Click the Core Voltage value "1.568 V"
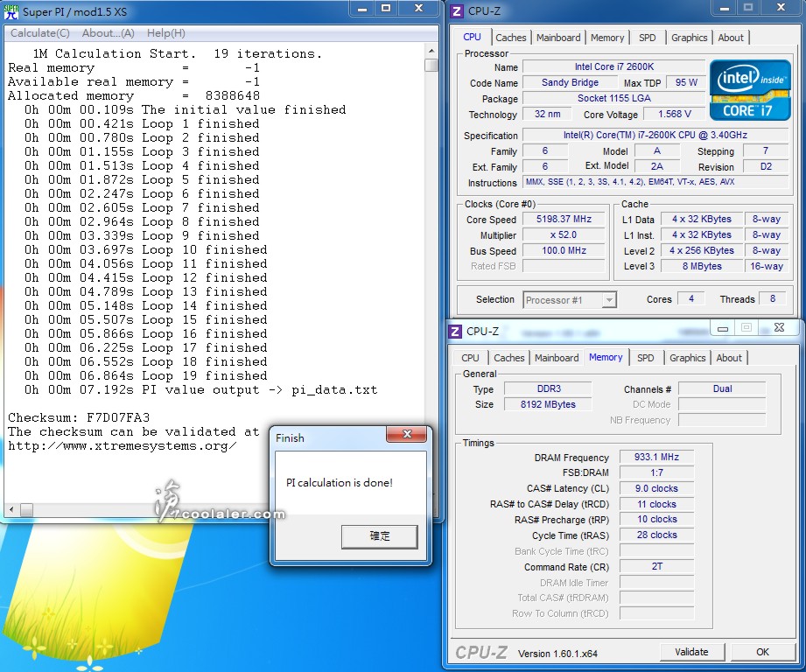 pos(675,114)
